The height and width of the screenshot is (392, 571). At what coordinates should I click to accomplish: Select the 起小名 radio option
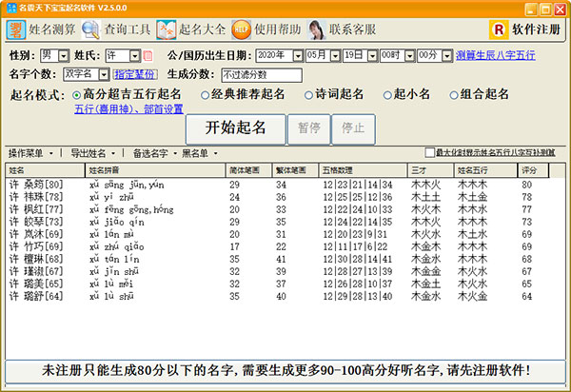tap(386, 95)
